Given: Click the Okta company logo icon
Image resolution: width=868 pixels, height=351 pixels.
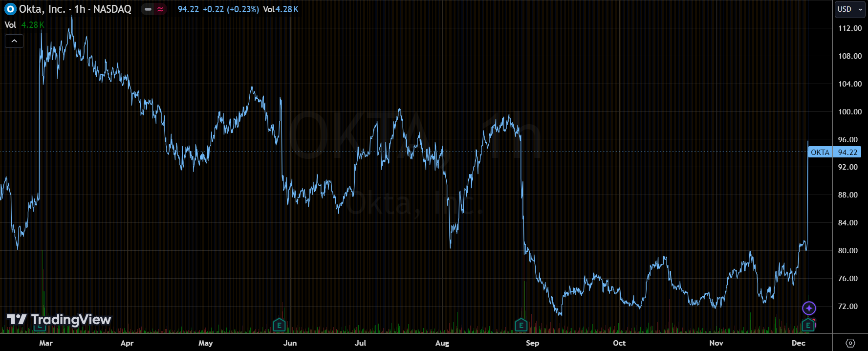Looking at the screenshot, I should (10, 9).
